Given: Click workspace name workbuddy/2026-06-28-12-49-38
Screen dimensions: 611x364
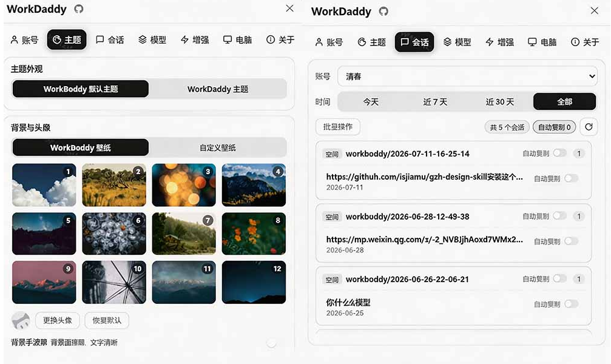Looking at the screenshot, I should pyautogui.click(x=408, y=217).
